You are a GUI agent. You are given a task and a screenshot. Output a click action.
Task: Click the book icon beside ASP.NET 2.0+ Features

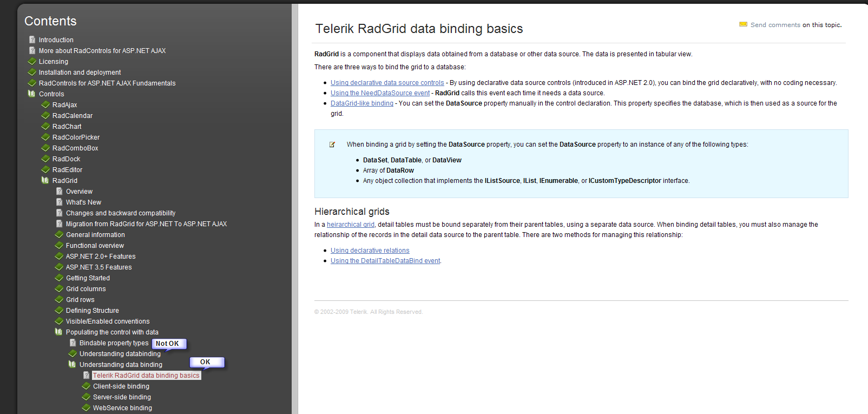pos(59,256)
